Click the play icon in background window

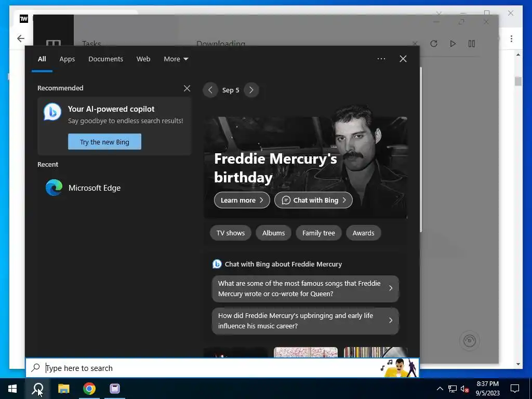453,44
